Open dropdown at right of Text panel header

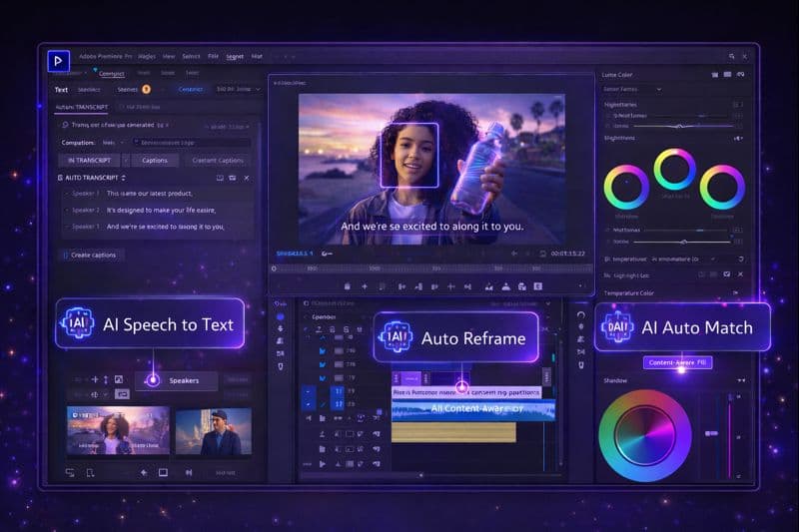258,89
